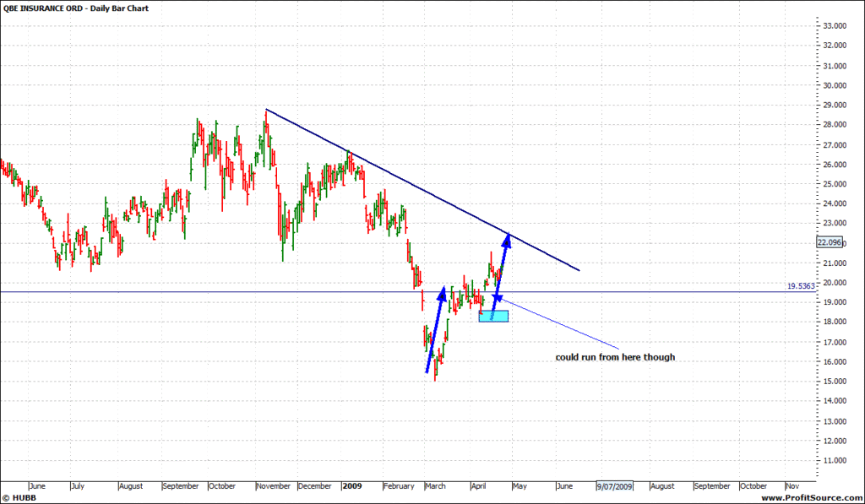Click the November label on time axis

[x=274, y=486]
